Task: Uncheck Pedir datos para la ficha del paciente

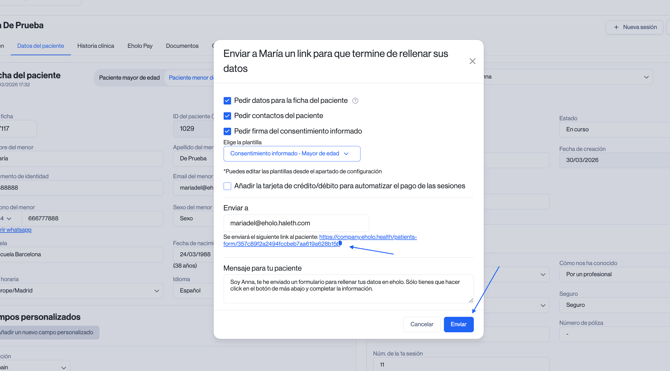Action: [227, 100]
